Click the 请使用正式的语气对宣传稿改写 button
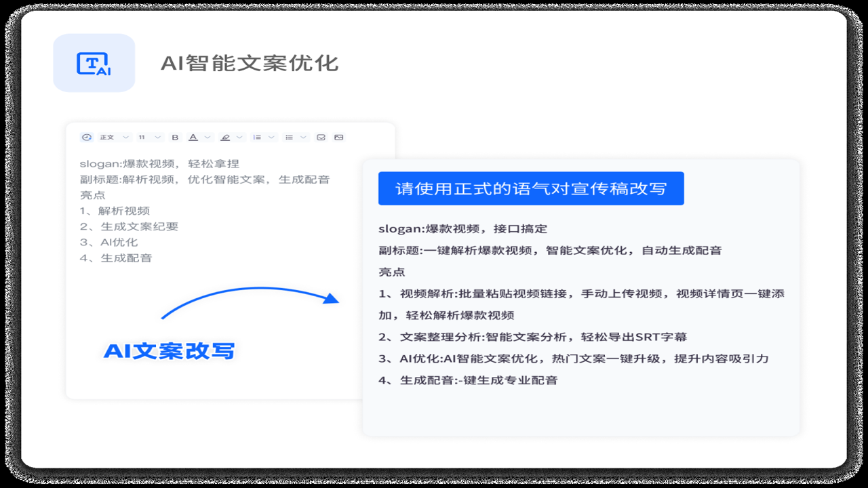The width and height of the screenshot is (868, 488). coord(531,188)
